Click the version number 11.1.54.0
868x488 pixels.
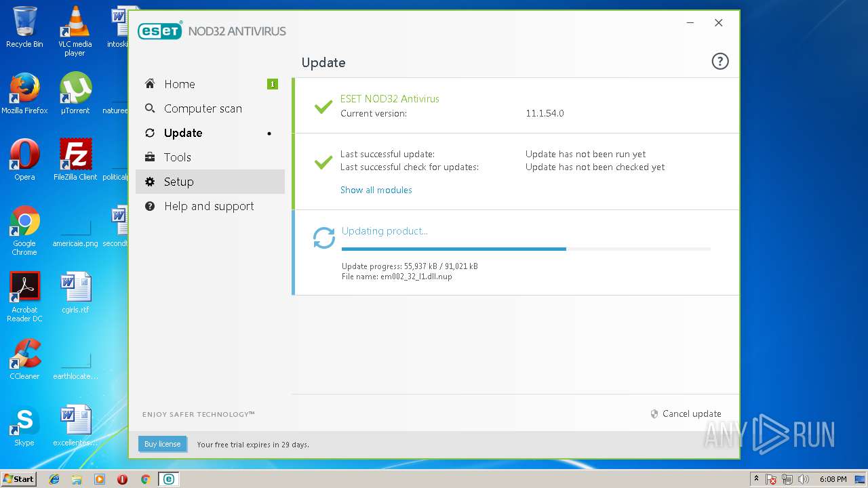(545, 113)
